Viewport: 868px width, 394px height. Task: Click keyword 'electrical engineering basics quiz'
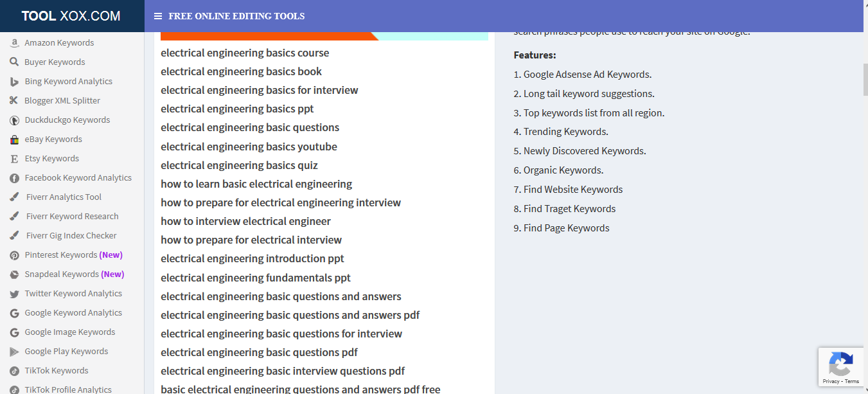click(x=239, y=165)
